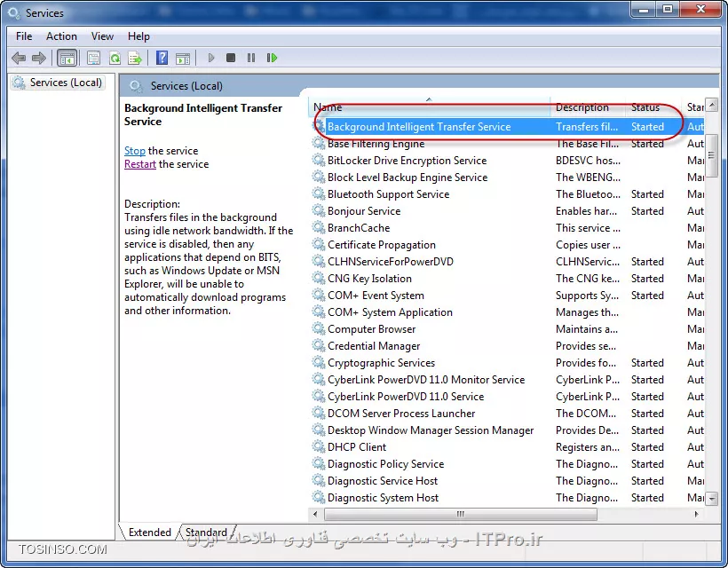Sort by the Status column header

(653, 107)
